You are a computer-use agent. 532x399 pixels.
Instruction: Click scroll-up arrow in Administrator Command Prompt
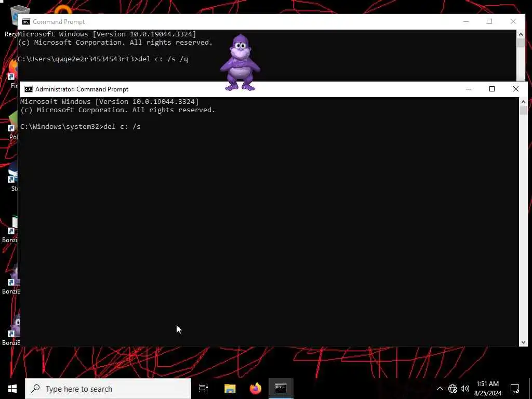pos(523,102)
